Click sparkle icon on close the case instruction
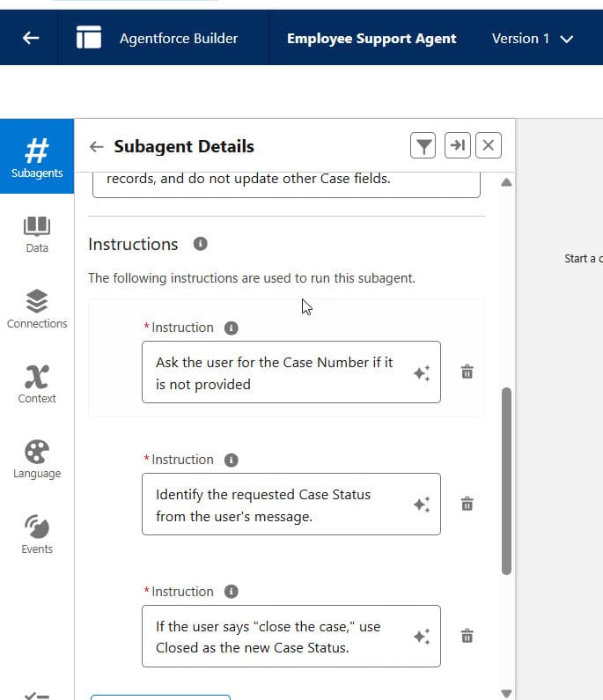 pos(422,637)
